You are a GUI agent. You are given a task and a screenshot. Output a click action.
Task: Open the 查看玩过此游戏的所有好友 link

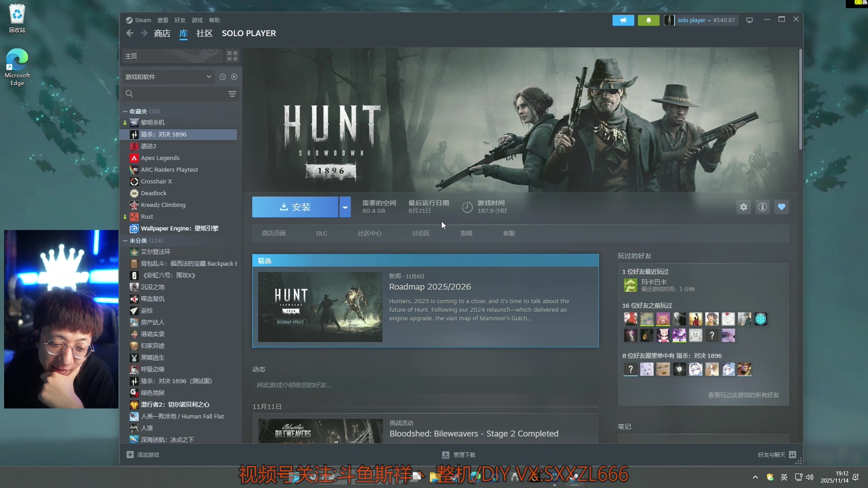click(x=743, y=395)
